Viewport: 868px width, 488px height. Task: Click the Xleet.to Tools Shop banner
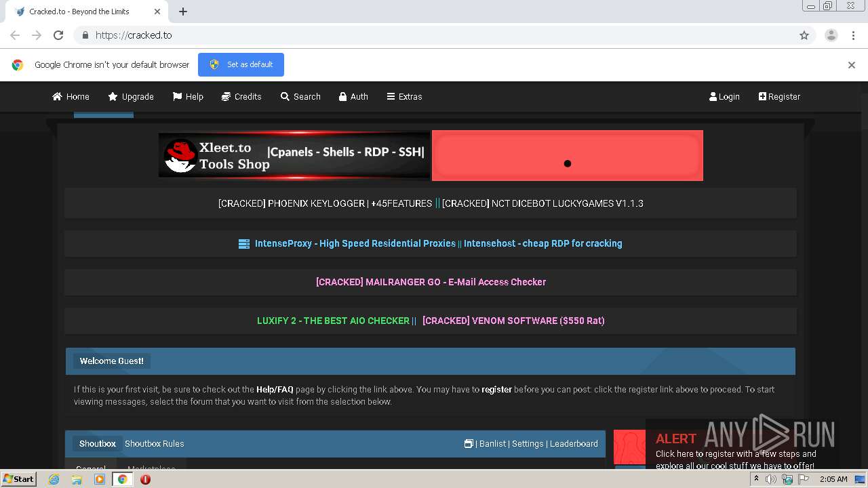tap(294, 155)
